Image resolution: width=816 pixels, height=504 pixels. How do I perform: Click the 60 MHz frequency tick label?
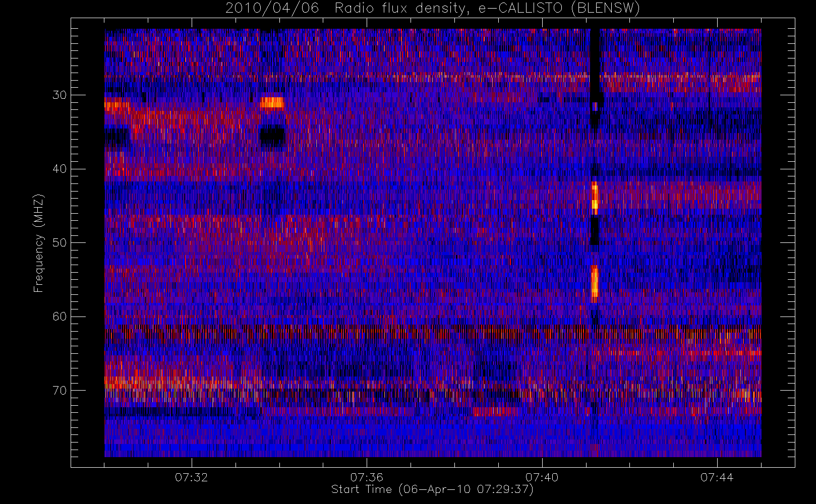pyautogui.click(x=60, y=317)
